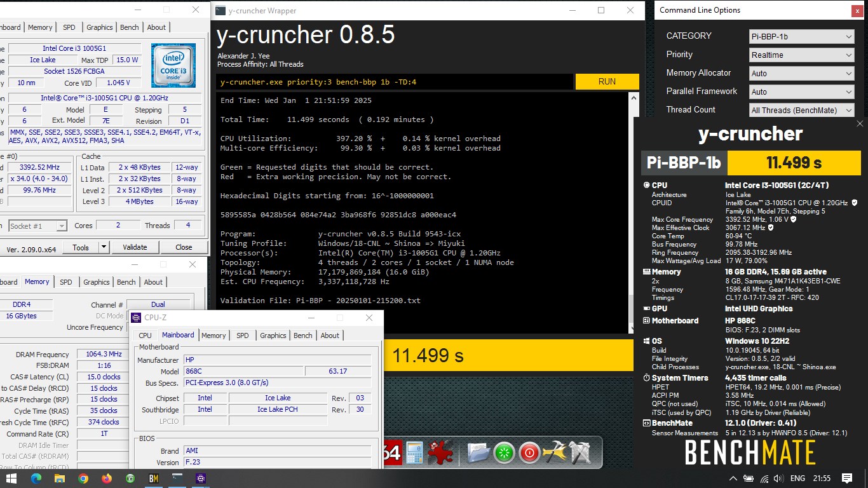Switch input language via ENG indicator

click(x=797, y=478)
